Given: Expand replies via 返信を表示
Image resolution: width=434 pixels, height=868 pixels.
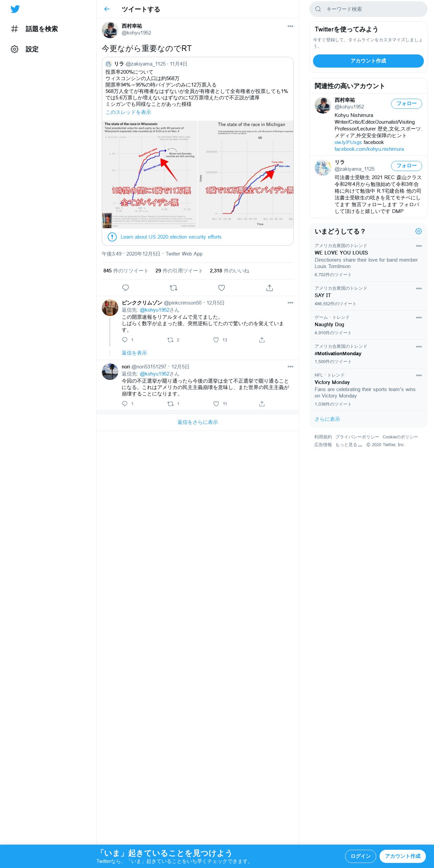Looking at the screenshot, I should (134, 353).
